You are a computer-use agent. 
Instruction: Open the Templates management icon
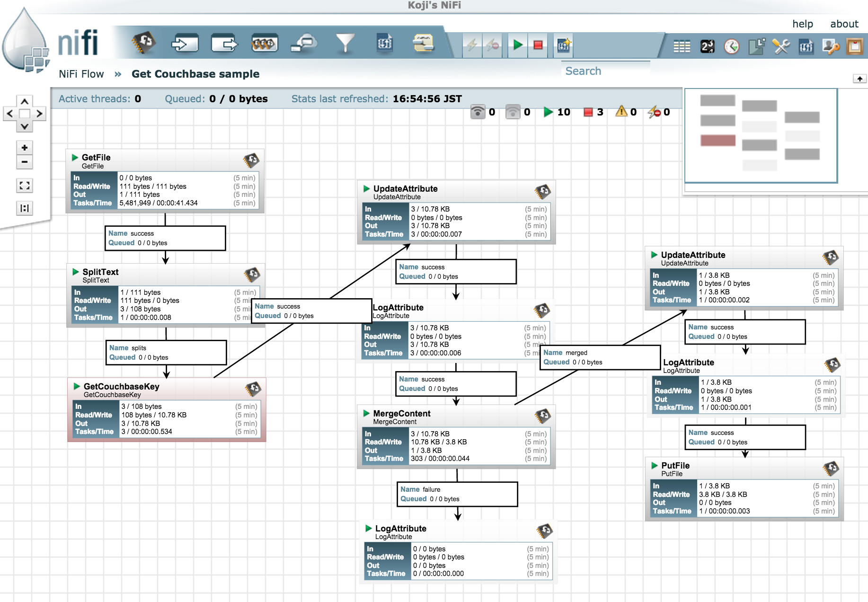[x=806, y=46]
